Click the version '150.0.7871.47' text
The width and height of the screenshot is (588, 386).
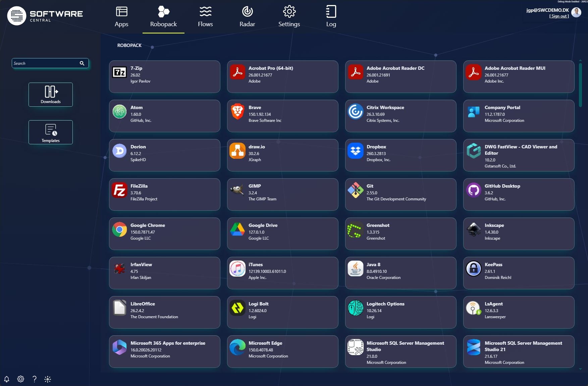(143, 232)
